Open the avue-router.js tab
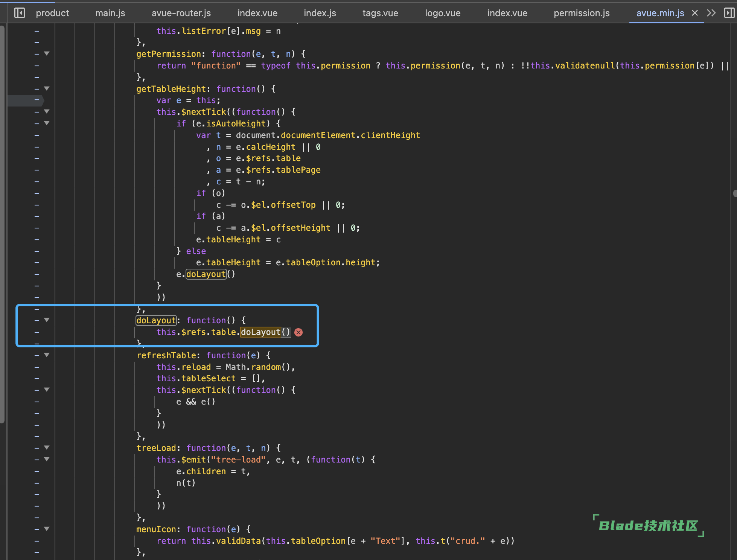 pos(181,13)
